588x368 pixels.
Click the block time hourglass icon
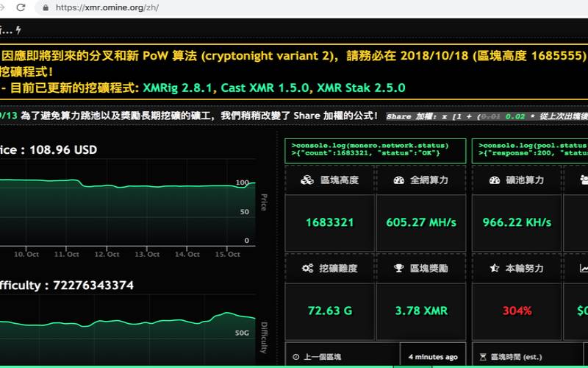pyautogui.click(x=482, y=357)
